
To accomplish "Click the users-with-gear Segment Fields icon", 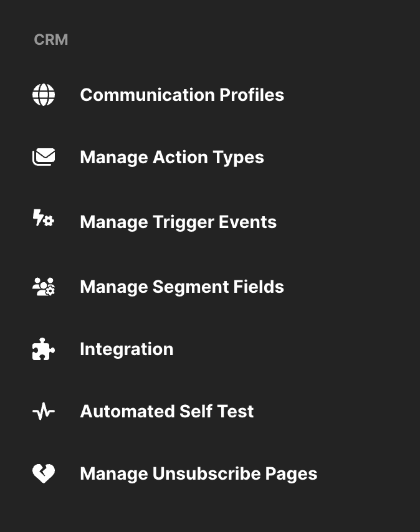I will point(44,287).
